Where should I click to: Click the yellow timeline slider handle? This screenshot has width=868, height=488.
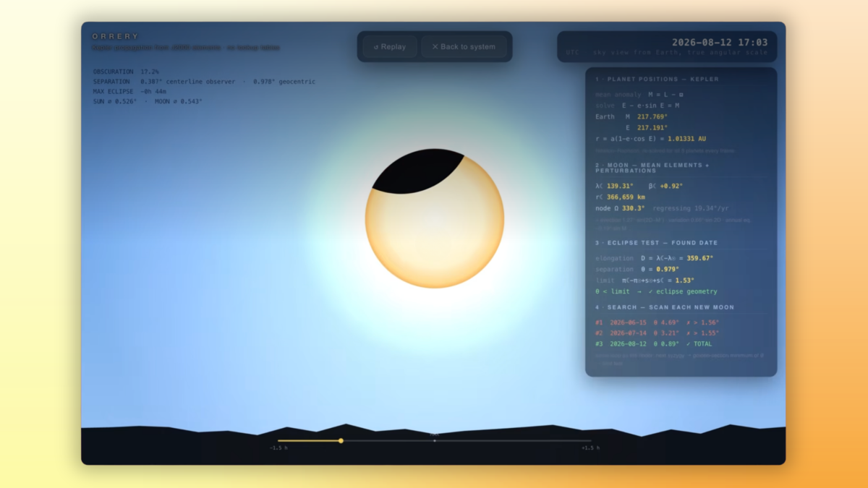point(341,440)
